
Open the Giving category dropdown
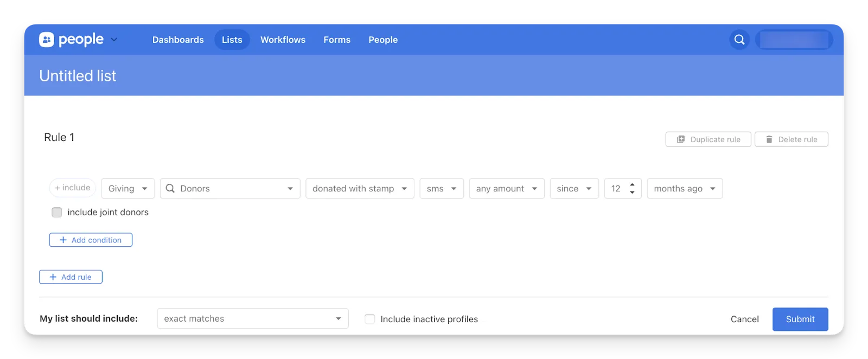pos(128,189)
